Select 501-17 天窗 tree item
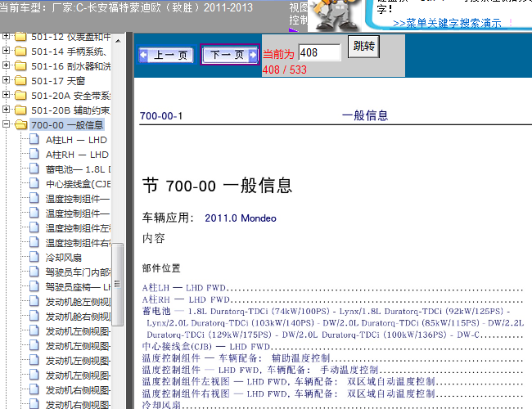The image size is (532, 409). click(x=58, y=81)
